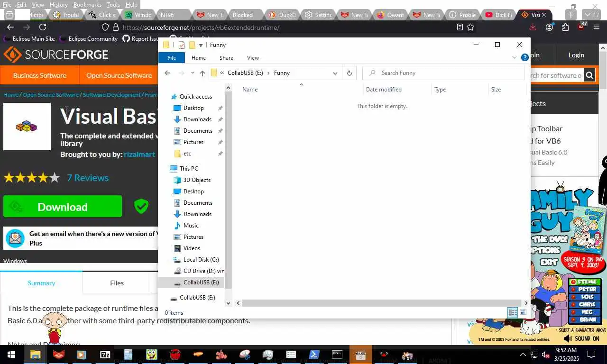The height and width of the screenshot is (364, 607).
Task: Open the browser's Bookmarks menu
Action: 87,4
